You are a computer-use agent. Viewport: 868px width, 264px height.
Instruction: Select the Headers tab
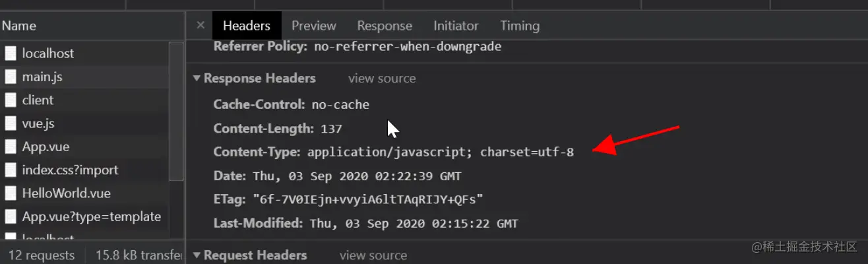click(x=247, y=26)
